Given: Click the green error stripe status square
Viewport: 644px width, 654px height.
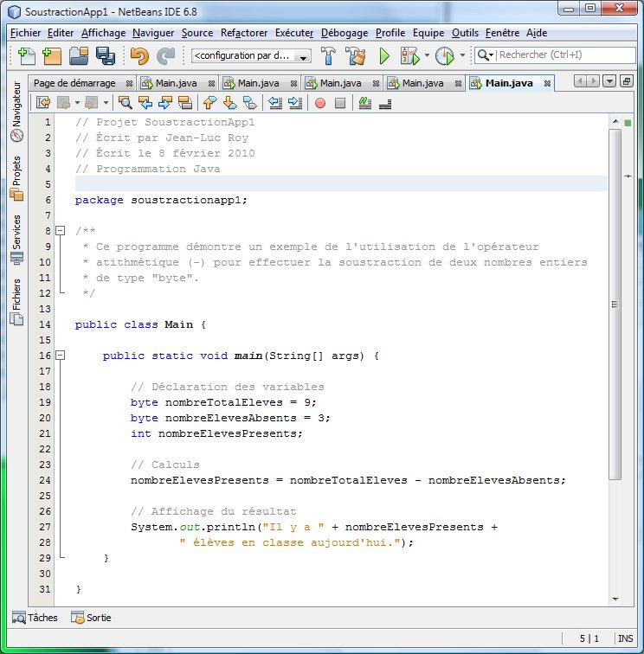Looking at the screenshot, I should 628,123.
